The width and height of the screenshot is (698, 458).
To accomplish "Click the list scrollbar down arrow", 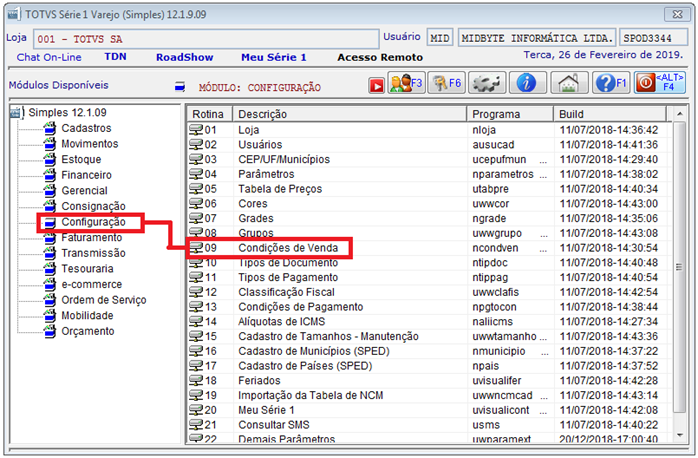I will coord(679,435).
